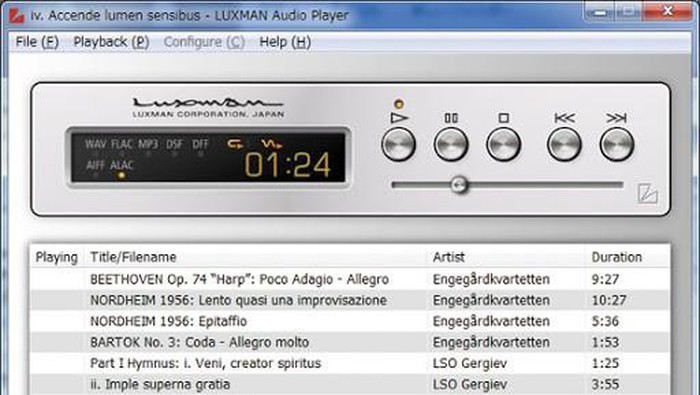Image resolution: width=700 pixels, height=395 pixels.
Task: Click the corner icon beside the seek slider
Action: click(x=647, y=194)
